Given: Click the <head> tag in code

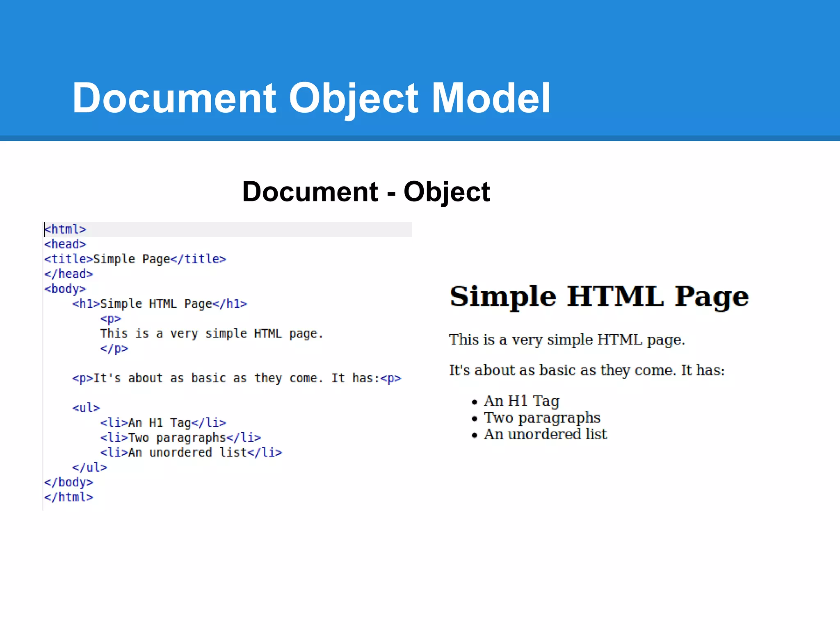Looking at the screenshot, I should [66, 244].
